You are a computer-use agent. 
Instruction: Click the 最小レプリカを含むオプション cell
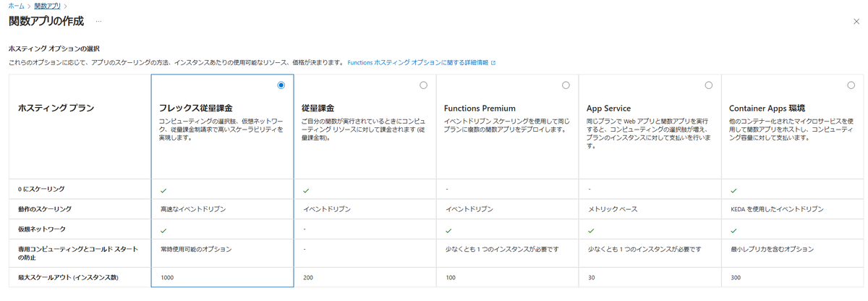(771, 249)
